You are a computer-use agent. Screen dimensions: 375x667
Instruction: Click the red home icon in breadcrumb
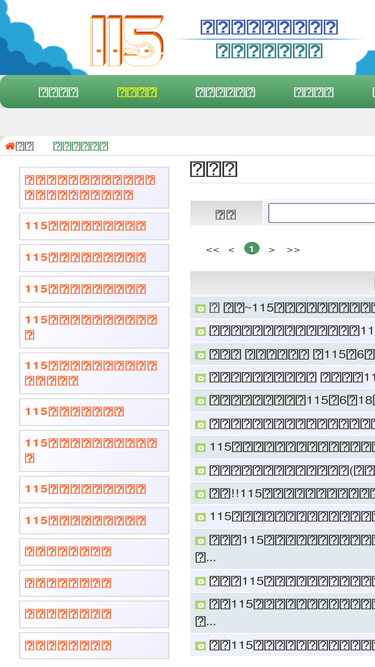click(10, 146)
